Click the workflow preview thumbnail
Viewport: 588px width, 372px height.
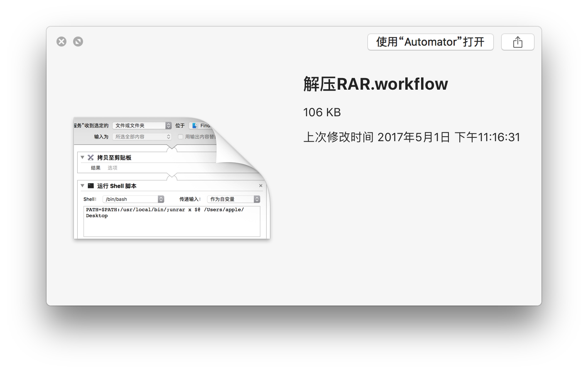pyautogui.click(x=172, y=178)
